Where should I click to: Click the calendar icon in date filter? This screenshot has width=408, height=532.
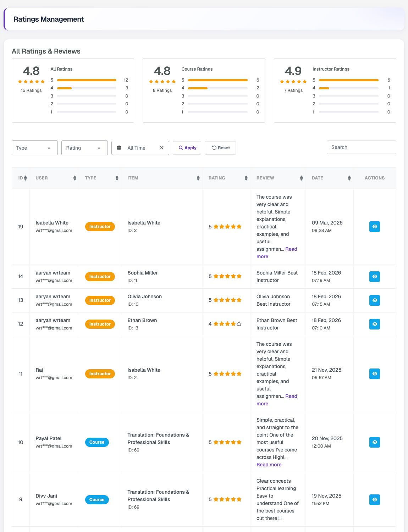click(x=119, y=148)
